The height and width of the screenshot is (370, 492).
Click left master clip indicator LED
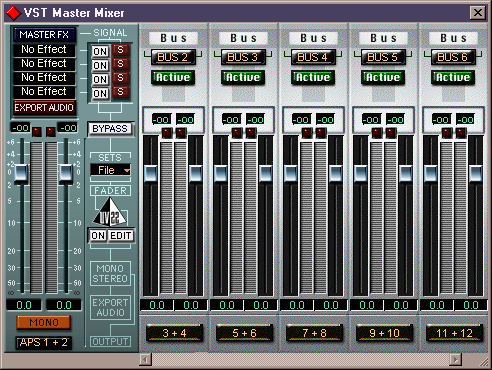[37, 132]
